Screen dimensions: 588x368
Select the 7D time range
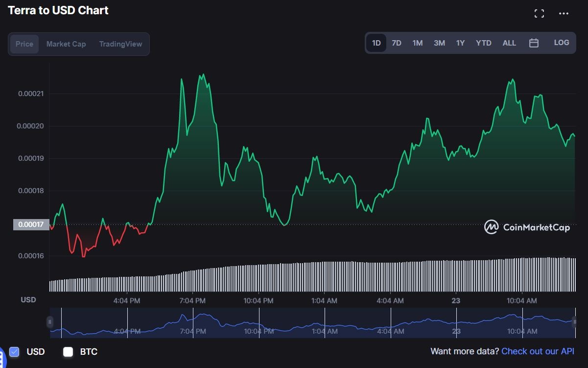click(x=397, y=43)
